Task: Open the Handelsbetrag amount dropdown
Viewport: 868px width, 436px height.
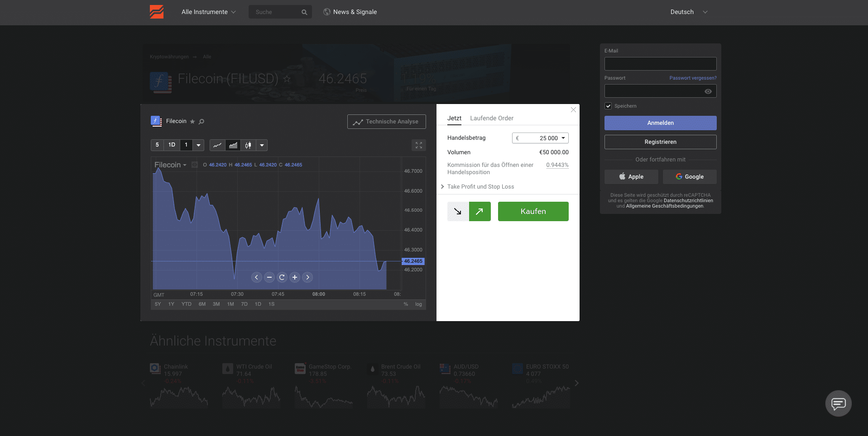Action: [x=540, y=138]
